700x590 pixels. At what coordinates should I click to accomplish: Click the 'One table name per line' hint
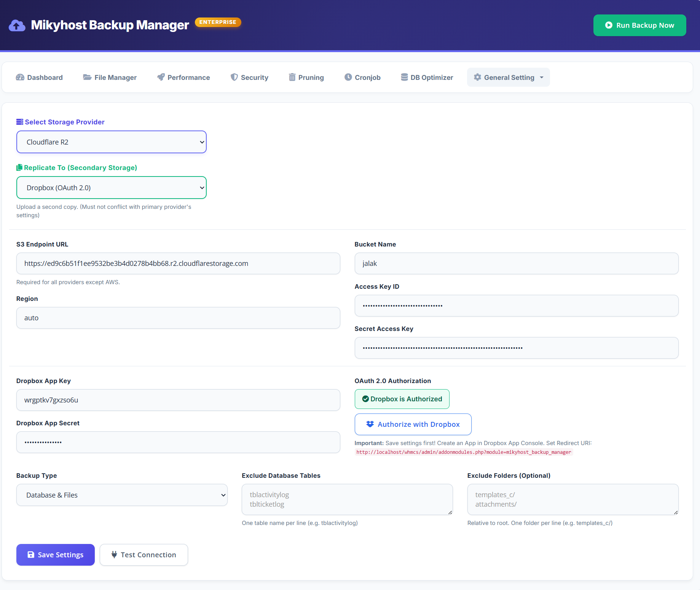tap(300, 523)
